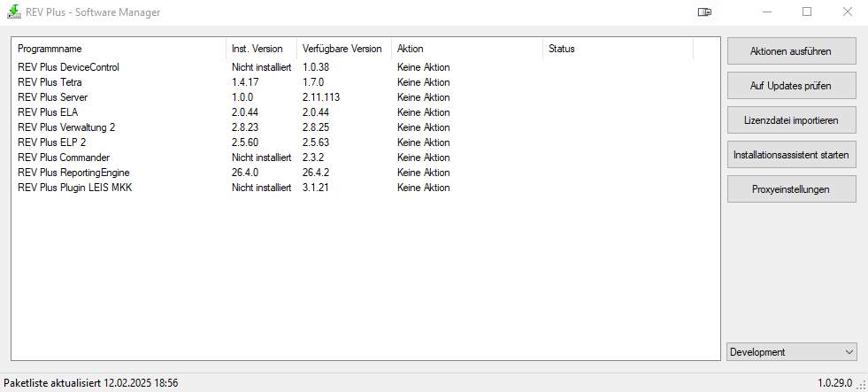Open 'Proxyeinstellungen' settings button

pos(791,188)
